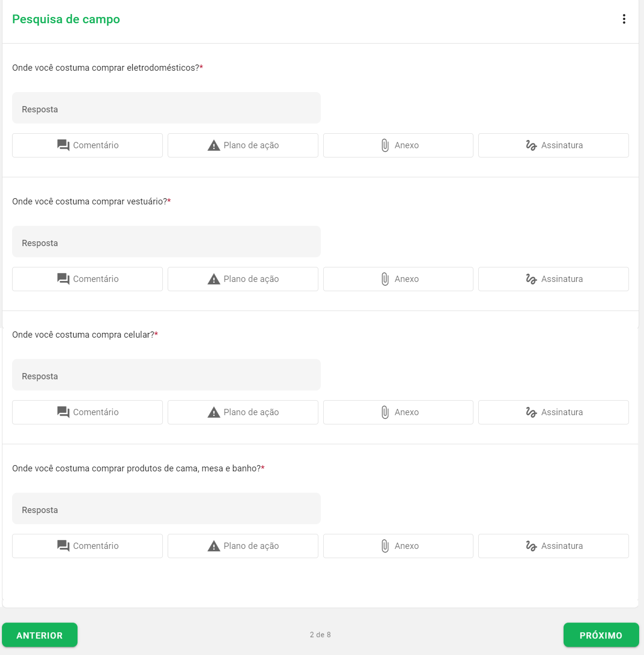644x655 pixels.
Task: Click the Anexo paperclip under cama, mesa e banho
Action: 385,546
